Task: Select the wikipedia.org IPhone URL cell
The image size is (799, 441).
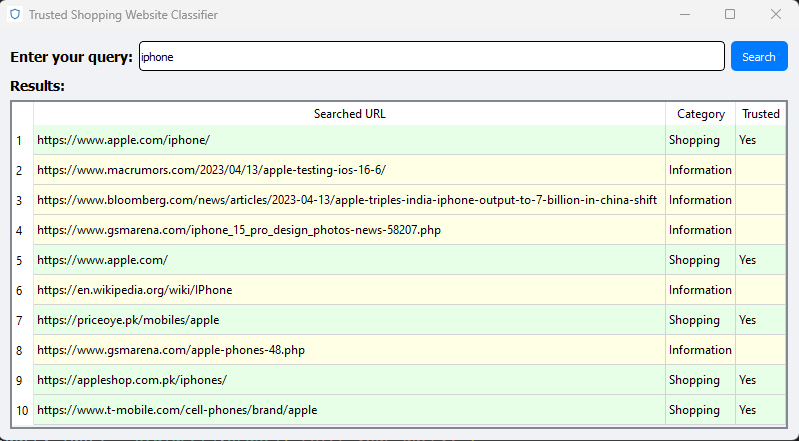Action: [350, 290]
